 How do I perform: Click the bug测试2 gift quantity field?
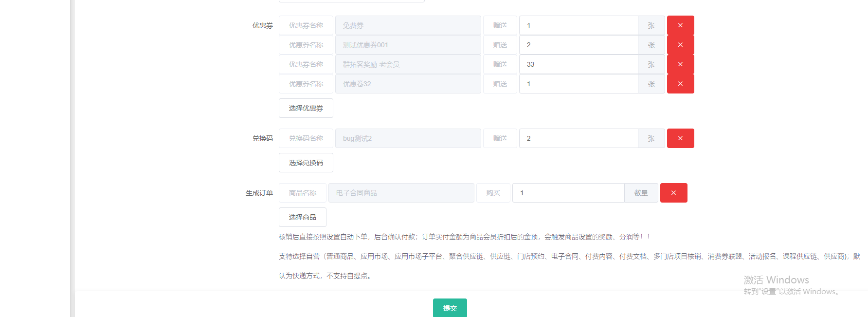click(578, 138)
